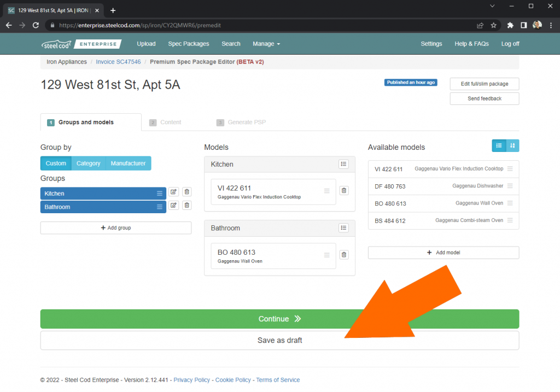Switch to the Content step tab
The width and height of the screenshot is (560, 392).
165,122
